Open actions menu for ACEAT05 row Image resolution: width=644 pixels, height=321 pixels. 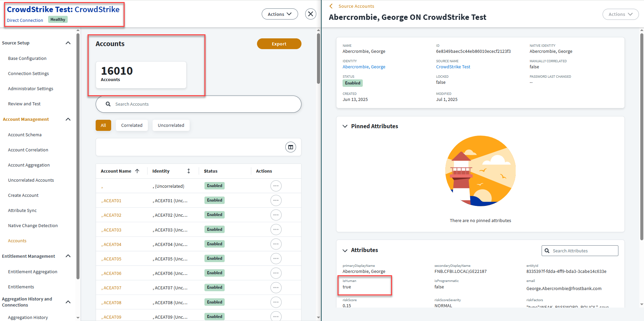coord(276,258)
